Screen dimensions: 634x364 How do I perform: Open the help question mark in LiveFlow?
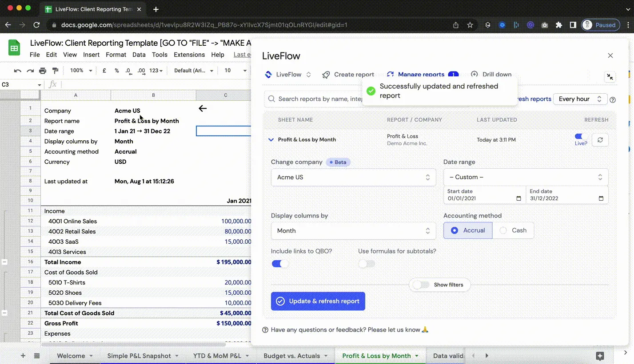(x=613, y=100)
